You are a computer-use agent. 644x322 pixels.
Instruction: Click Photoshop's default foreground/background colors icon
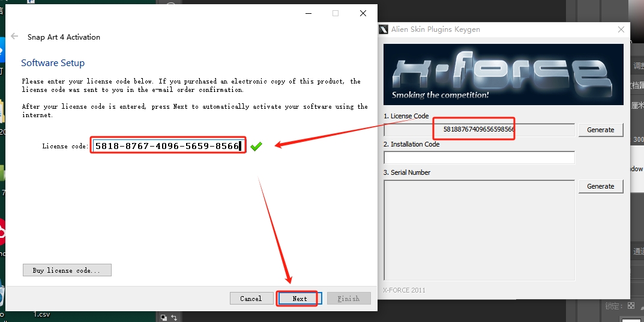click(164, 317)
